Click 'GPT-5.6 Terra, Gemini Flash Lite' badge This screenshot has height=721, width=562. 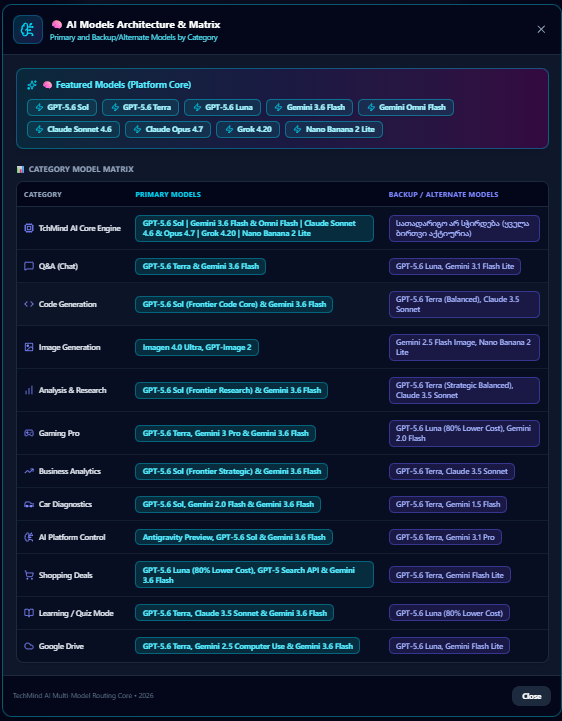[450, 575]
